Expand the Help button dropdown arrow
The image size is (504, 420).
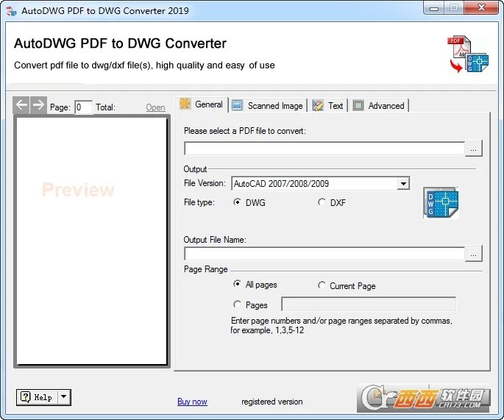pyautogui.click(x=64, y=397)
